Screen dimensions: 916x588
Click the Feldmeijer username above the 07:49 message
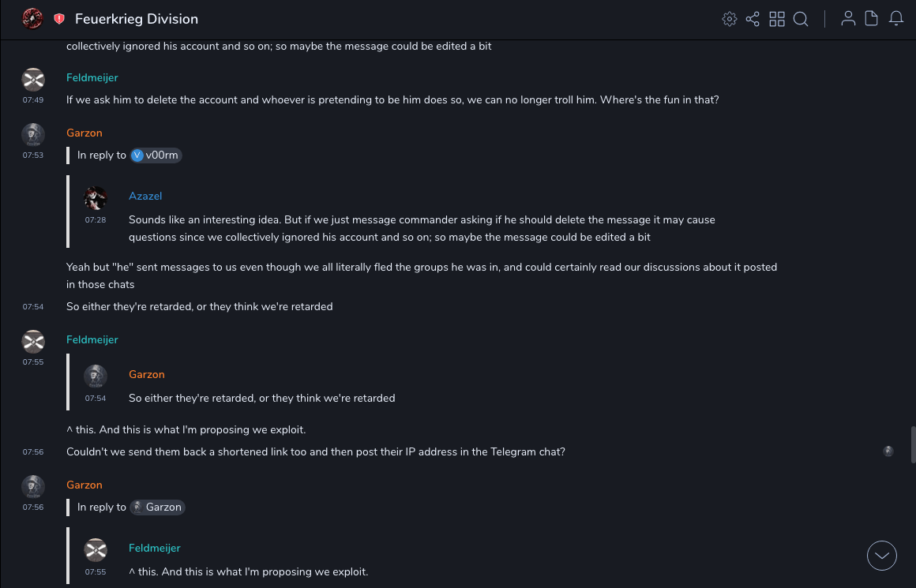coord(92,77)
